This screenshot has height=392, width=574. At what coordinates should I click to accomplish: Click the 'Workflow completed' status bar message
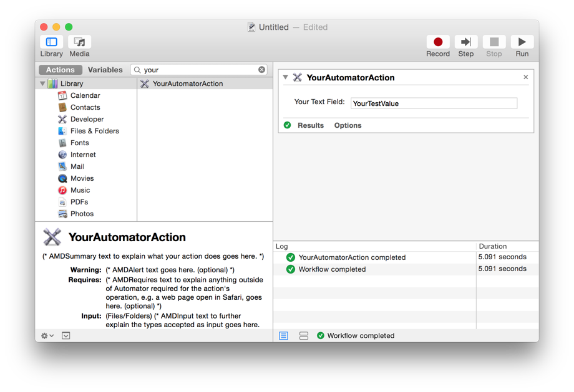point(361,336)
